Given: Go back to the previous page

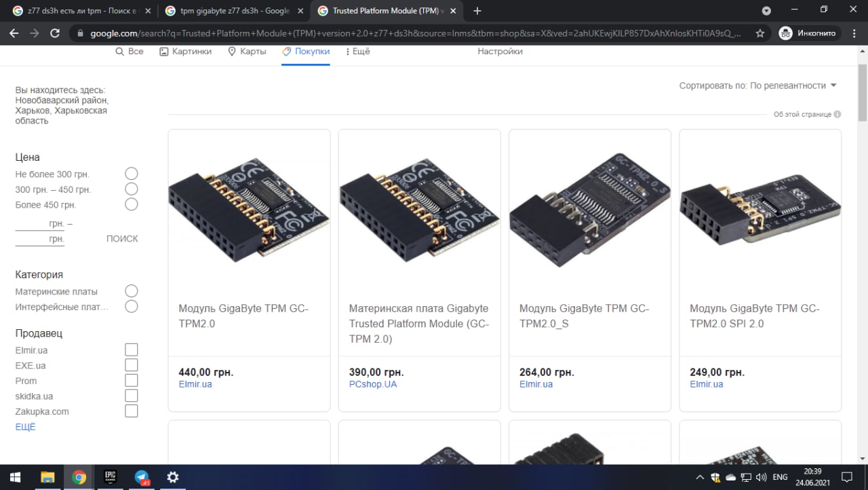Looking at the screenshot, I should (14, 33).
